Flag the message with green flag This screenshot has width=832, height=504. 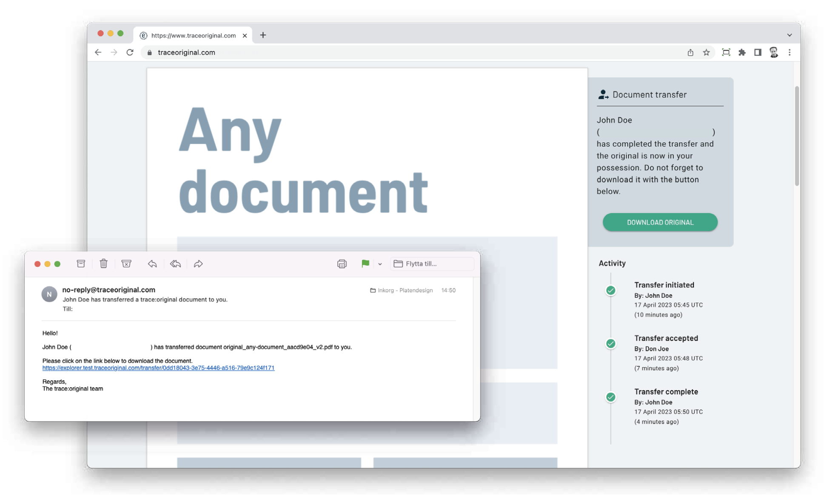365,264
